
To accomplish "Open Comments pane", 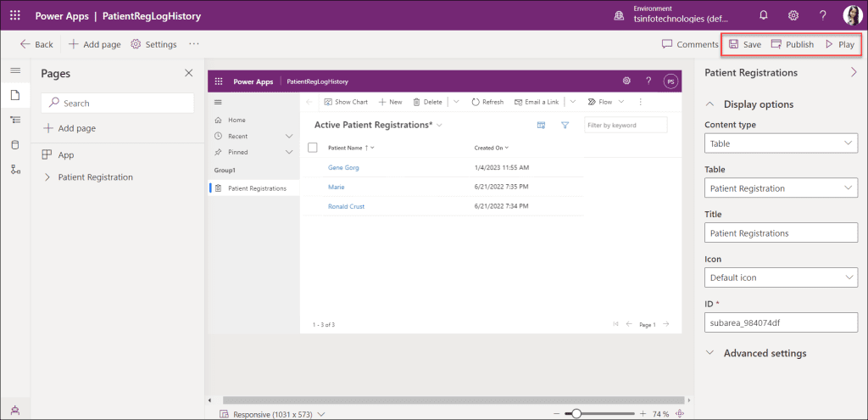I will pos(690,44).
